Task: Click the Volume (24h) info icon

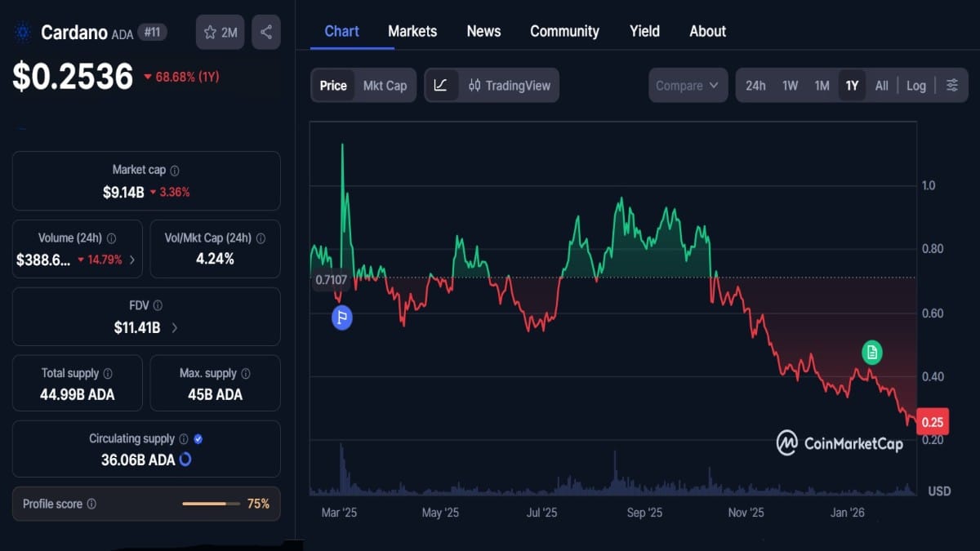Action: click(111, 239)
